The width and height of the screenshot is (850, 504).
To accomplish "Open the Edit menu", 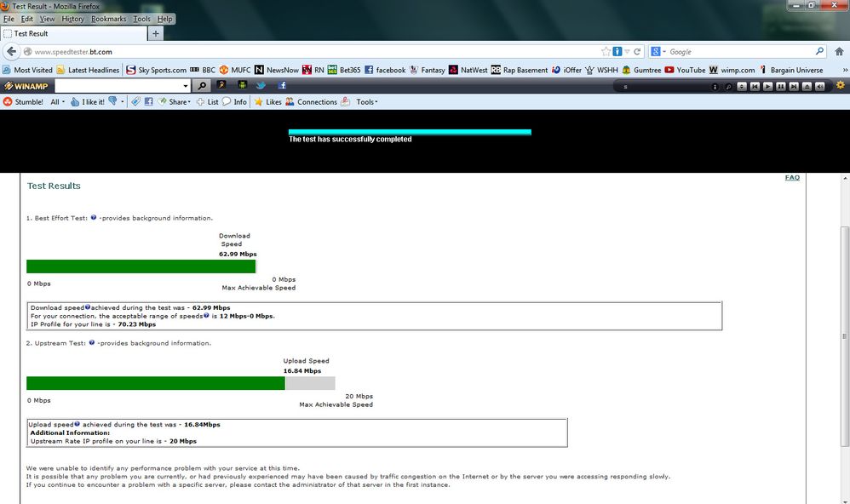I will click(27, 19).
